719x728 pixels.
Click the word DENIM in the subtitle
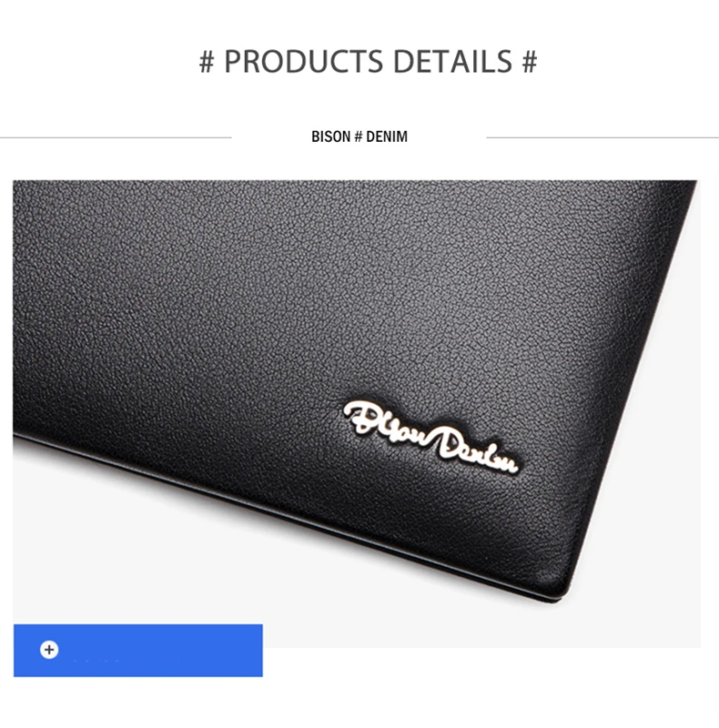click(x=387, y=136)
